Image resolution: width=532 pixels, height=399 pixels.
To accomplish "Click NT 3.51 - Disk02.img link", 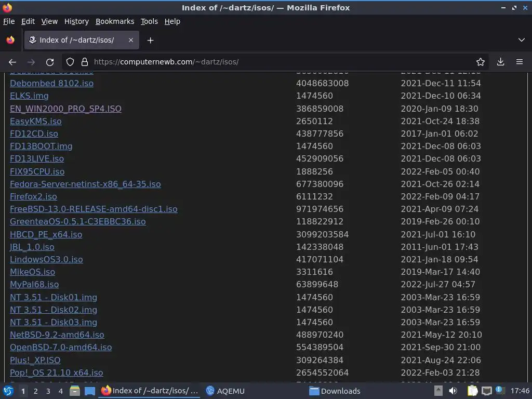I will point(54,311).
